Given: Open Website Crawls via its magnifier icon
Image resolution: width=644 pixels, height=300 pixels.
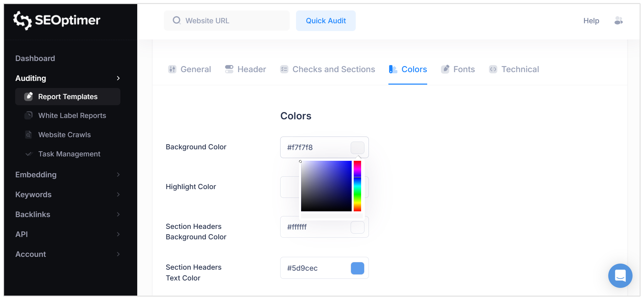Looking at the screenshot, I should point(29,134).
